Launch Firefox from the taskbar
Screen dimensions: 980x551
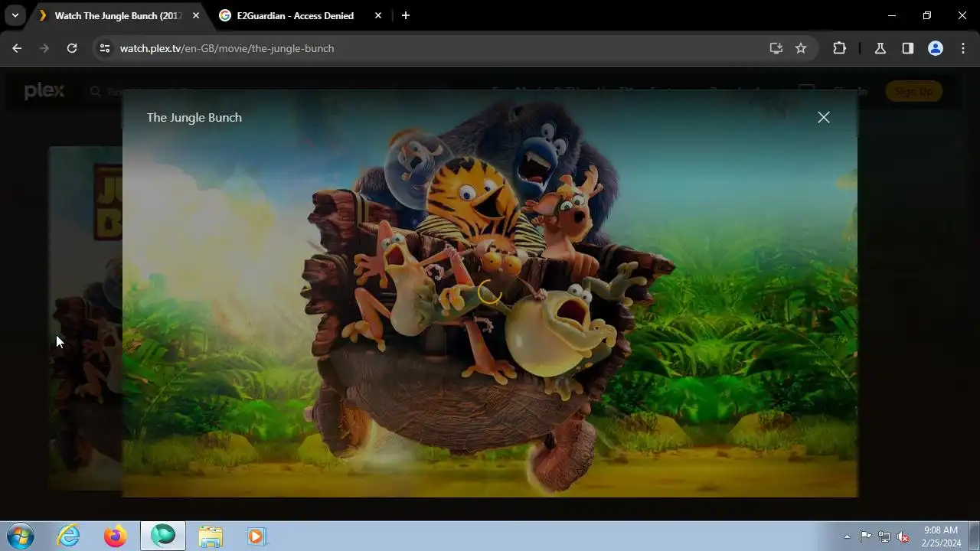click(x=116, y=536)
